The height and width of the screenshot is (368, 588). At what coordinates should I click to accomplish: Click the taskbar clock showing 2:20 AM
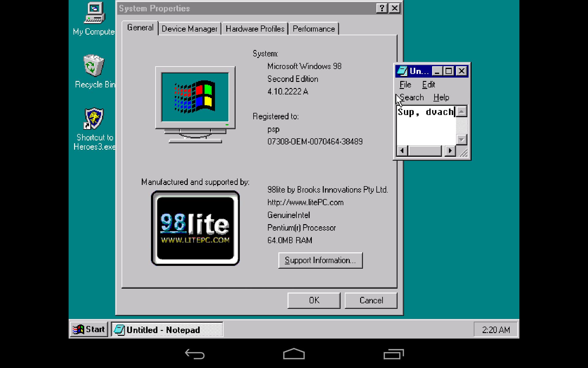pyautogui.click(x=496, y=330)
